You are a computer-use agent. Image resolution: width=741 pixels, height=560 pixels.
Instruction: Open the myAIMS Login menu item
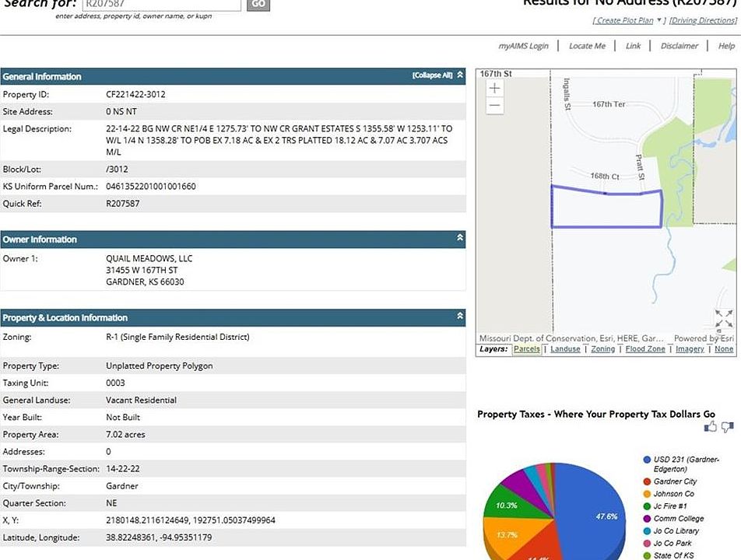point(523,46)
